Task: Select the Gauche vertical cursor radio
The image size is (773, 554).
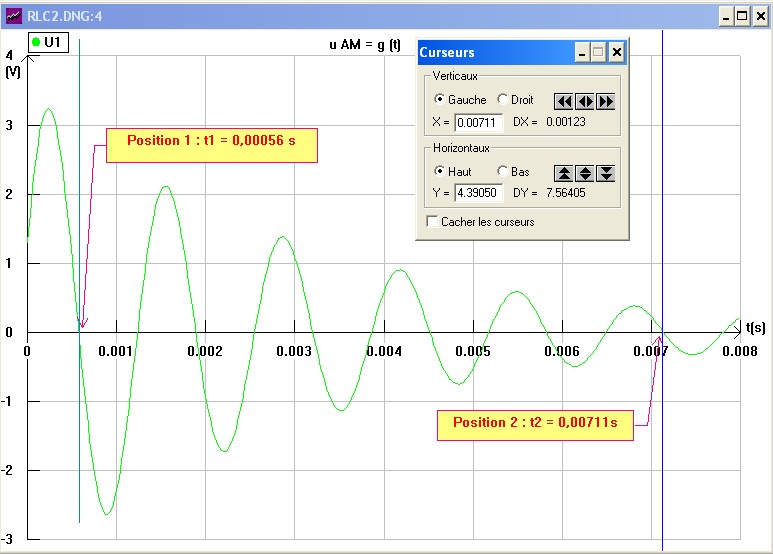Action: [438, 100]
